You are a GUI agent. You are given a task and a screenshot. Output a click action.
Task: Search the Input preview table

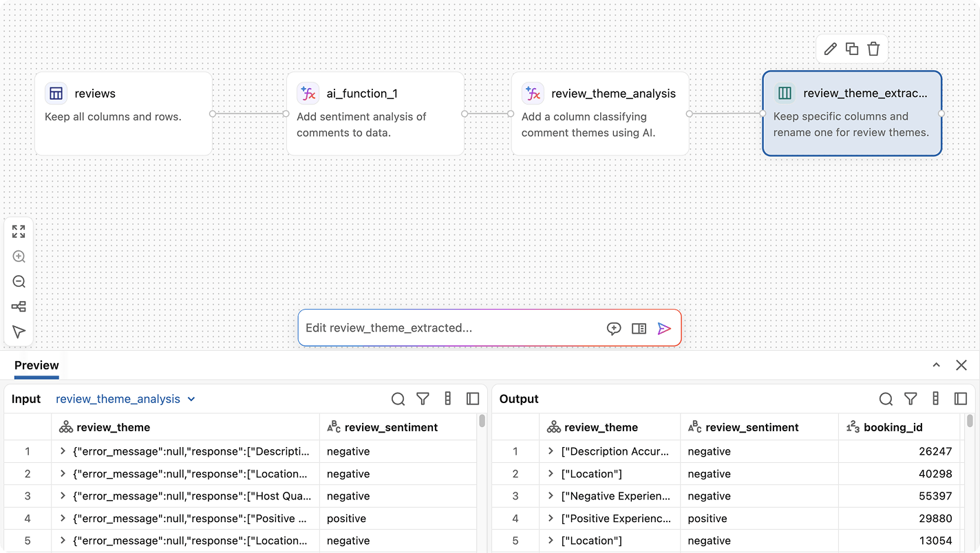(x=398, y=399)
